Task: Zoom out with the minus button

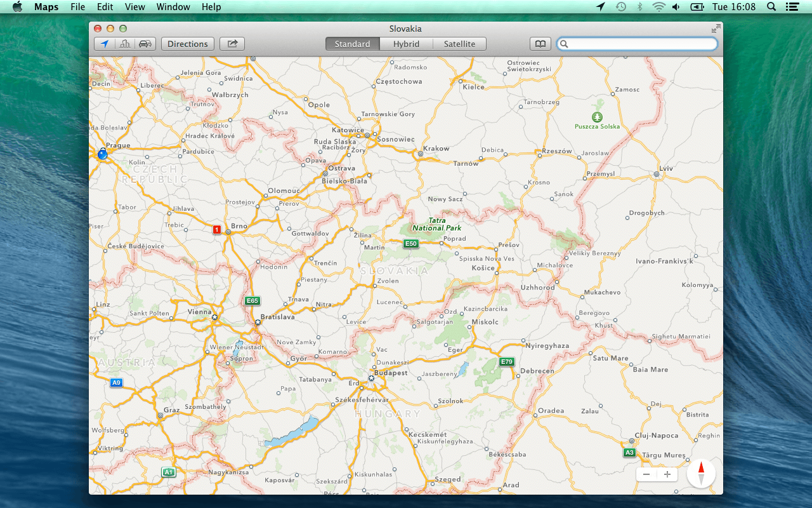Action: tap(646, 474)
